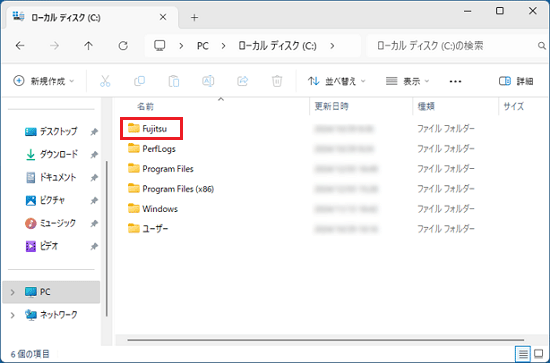Click pin icon next to ダウンロード

(x=94, y=155)
